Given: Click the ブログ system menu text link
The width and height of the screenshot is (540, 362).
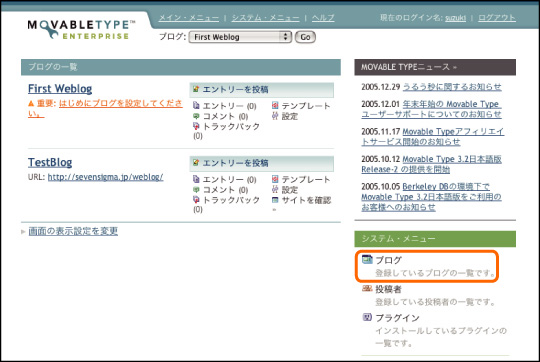Looking at the screenshot, I should [x=388, y=260].
